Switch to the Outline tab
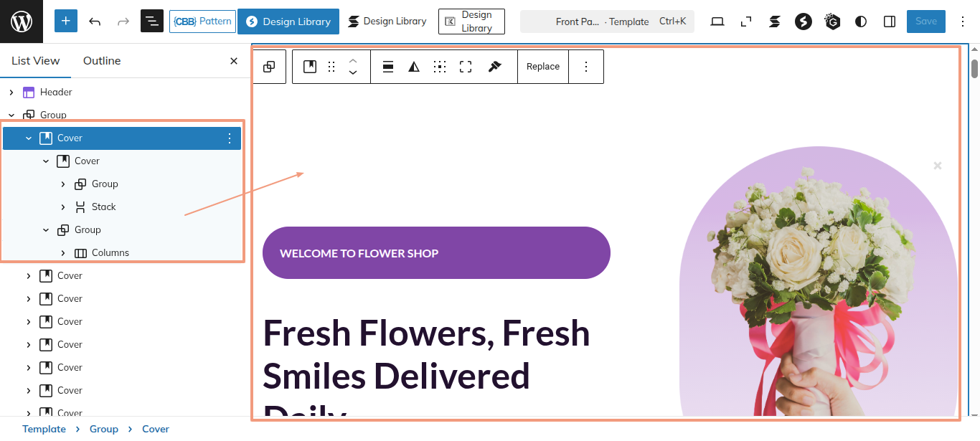The width and height of the screenshot is (980, 441). pyautogui.click(x=102, y=61)
